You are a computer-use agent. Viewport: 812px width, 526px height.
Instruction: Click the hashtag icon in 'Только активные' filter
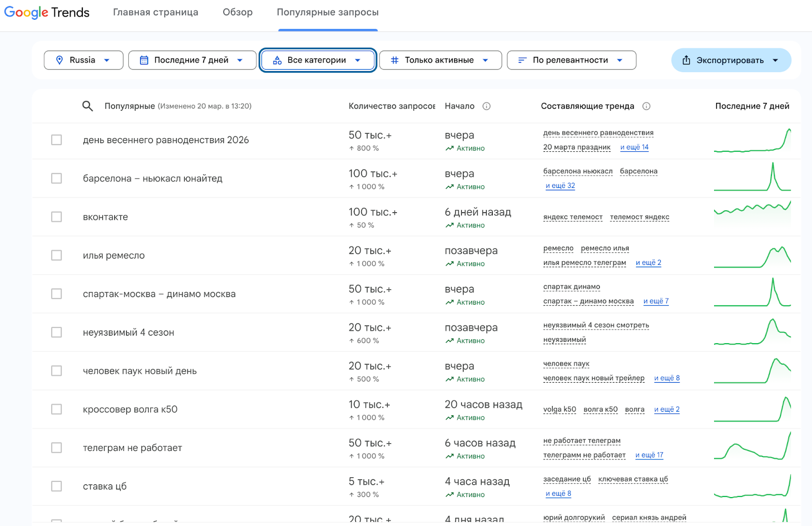point(394,60)
